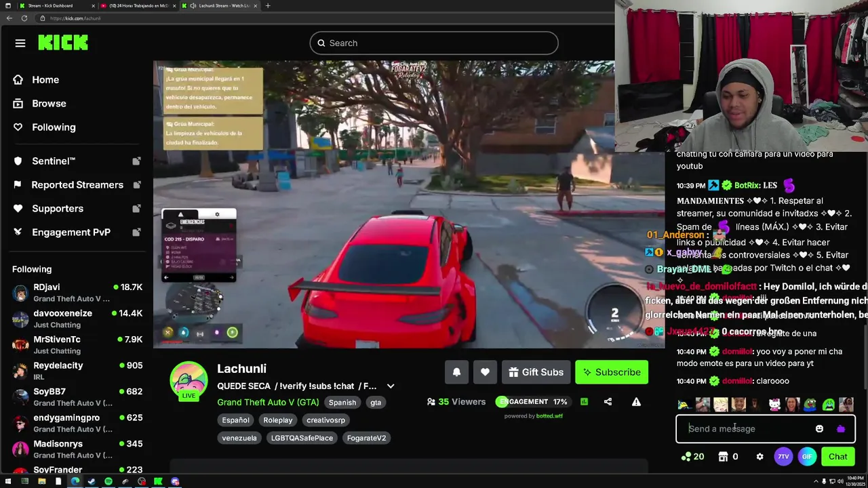Open the chat shop icon
The height and width of the screenshot is (488, 868).
click(x=723, y=457)
